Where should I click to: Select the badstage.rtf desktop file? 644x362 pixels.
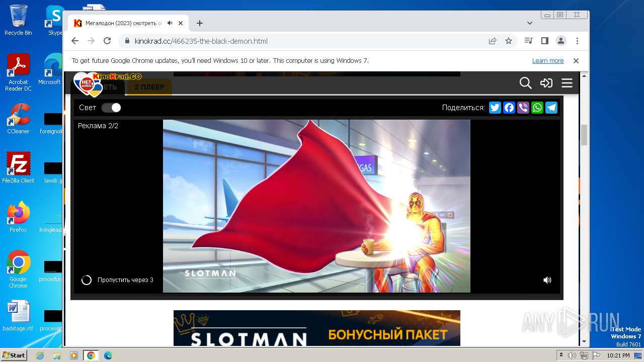click(x=18, y=316)
